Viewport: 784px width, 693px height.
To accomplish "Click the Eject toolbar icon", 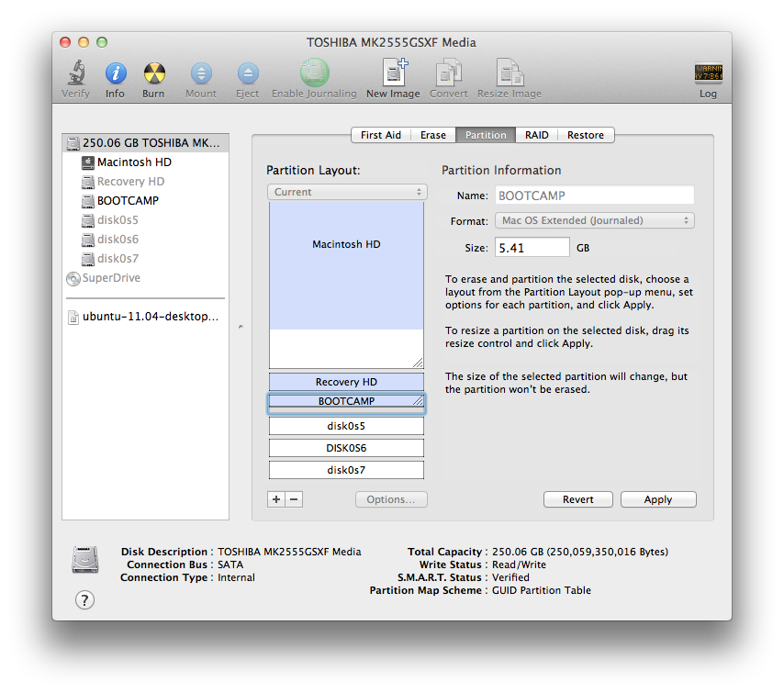I will (248, 73).
